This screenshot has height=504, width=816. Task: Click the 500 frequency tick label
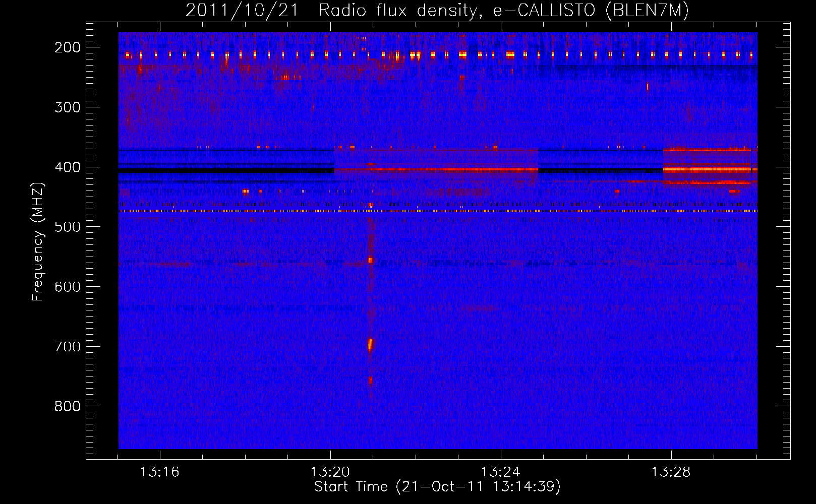click(67, 227)
